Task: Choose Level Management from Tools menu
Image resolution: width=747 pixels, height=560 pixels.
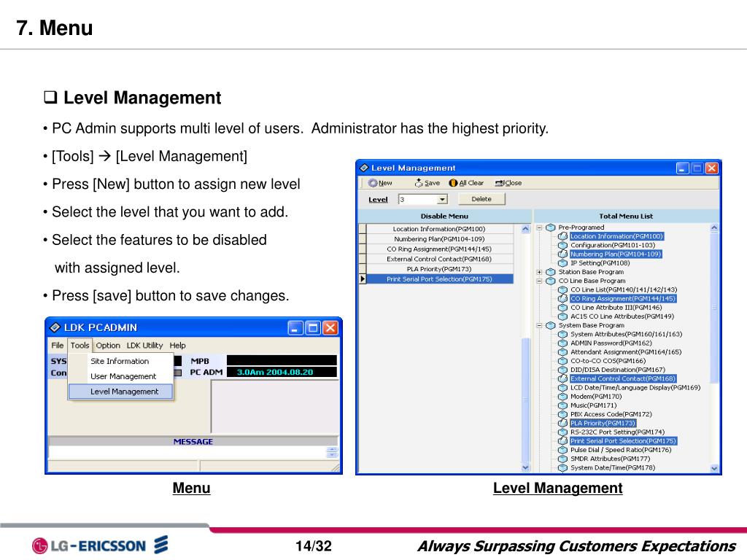Action: (121, 392)
